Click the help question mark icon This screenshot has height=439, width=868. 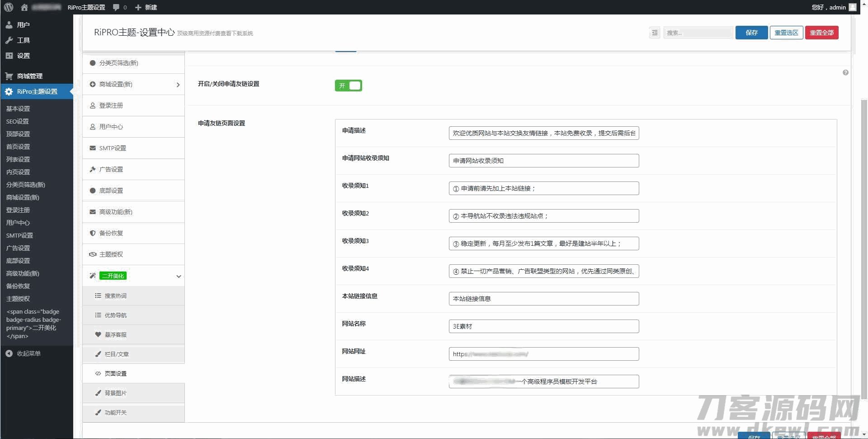(x=845, y=73)
